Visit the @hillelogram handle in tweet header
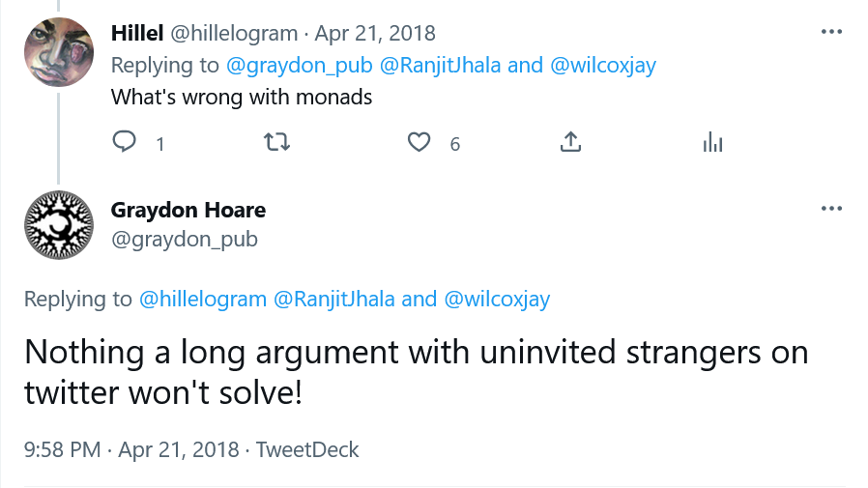Viewport: 868px width, 488px height. click(x=234, y=34)
